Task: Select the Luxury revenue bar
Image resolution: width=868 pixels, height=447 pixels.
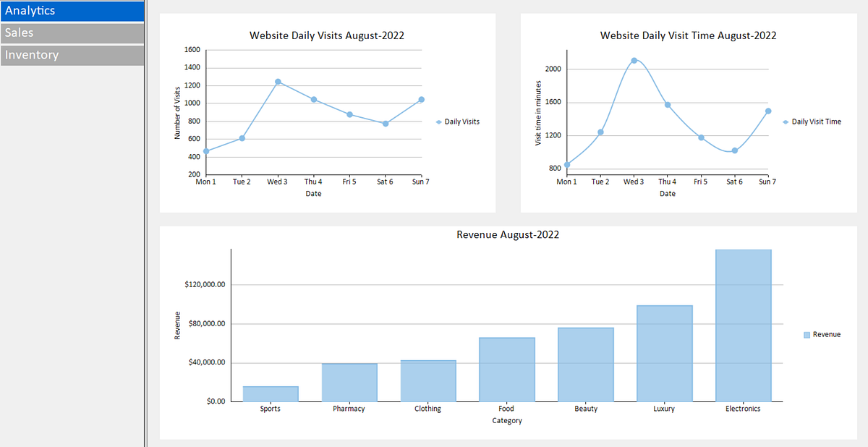Action: [x=664, y=352]
